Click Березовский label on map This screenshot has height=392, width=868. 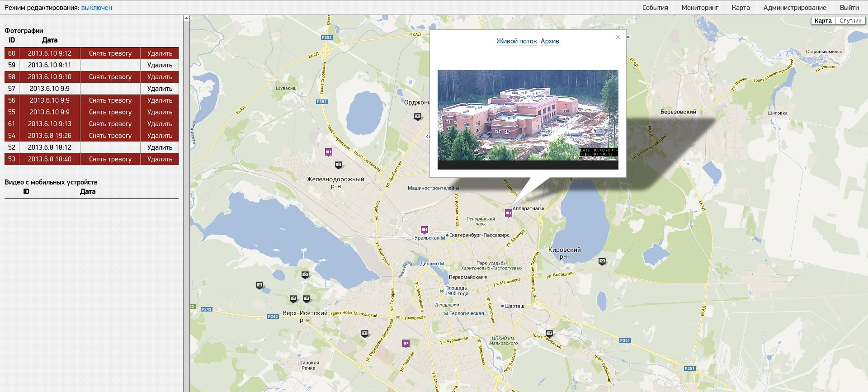[x=678, y=112]
